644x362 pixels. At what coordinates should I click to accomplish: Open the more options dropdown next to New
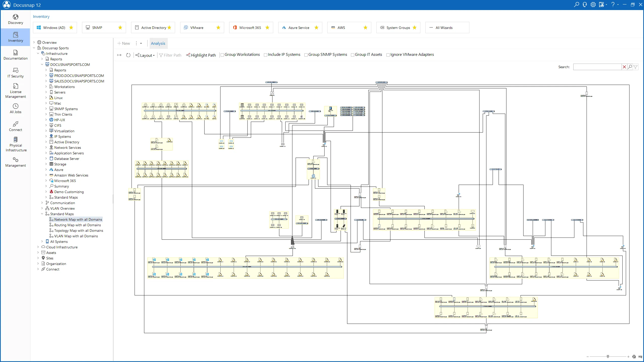(x=138, y=43)
